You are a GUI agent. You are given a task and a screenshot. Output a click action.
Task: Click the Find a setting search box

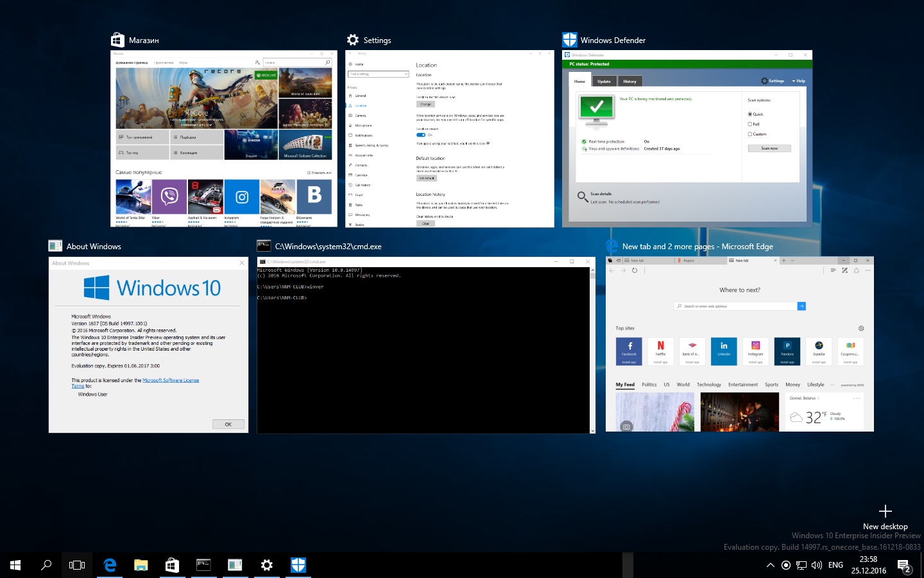pos(379,74)
